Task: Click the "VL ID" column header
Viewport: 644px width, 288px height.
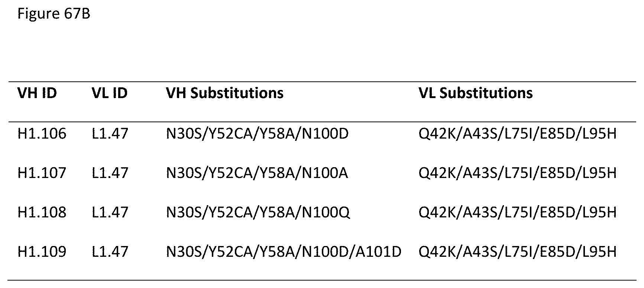Action: 110,93
